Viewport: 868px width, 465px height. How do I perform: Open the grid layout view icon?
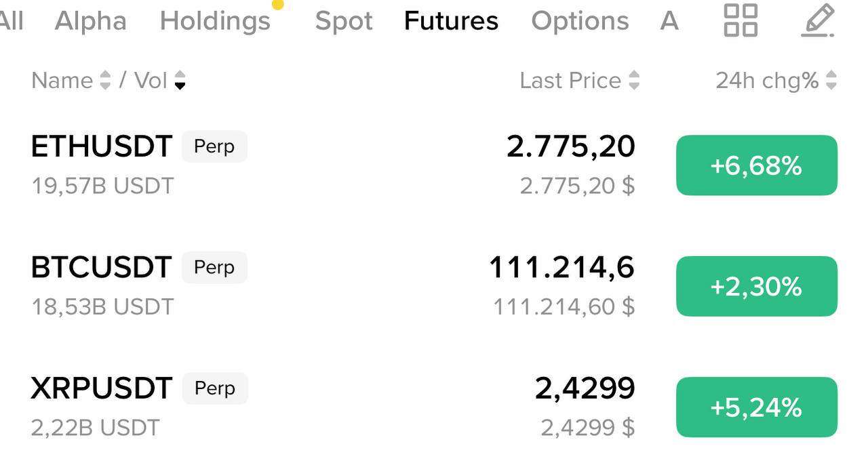[741, 20]
